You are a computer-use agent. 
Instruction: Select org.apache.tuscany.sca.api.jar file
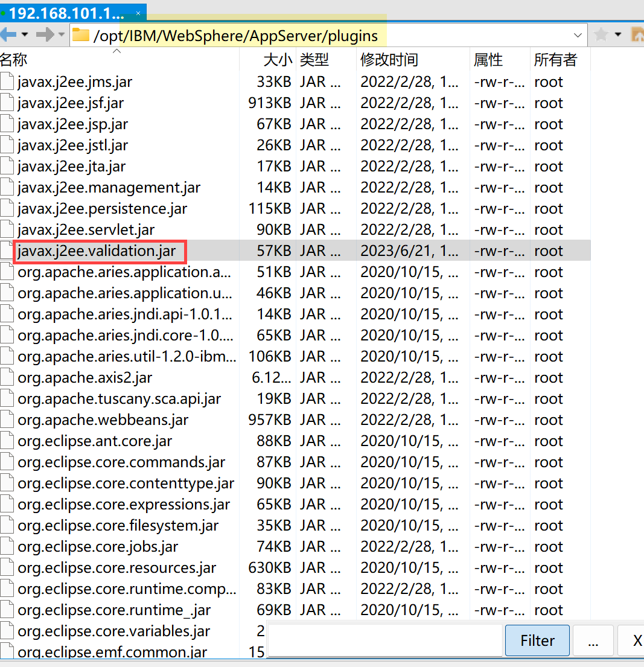click(120, 399)
